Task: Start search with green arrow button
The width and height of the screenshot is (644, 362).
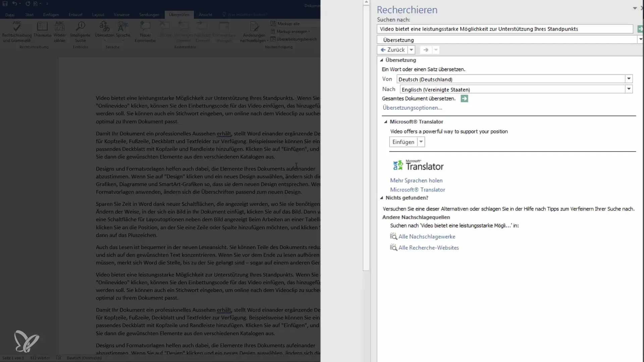Action: click(640, 29)
